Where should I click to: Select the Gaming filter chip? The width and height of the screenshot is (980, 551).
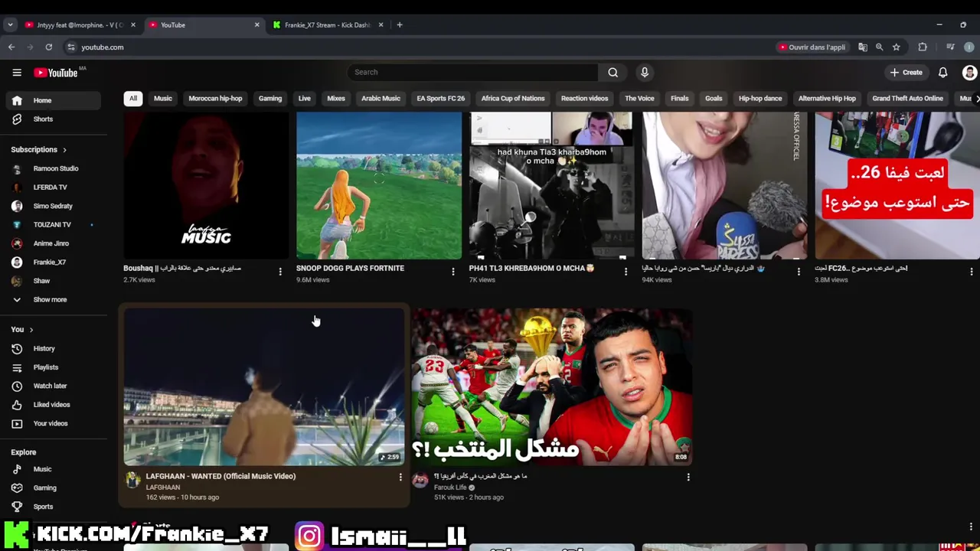click(x=270, y=99)
